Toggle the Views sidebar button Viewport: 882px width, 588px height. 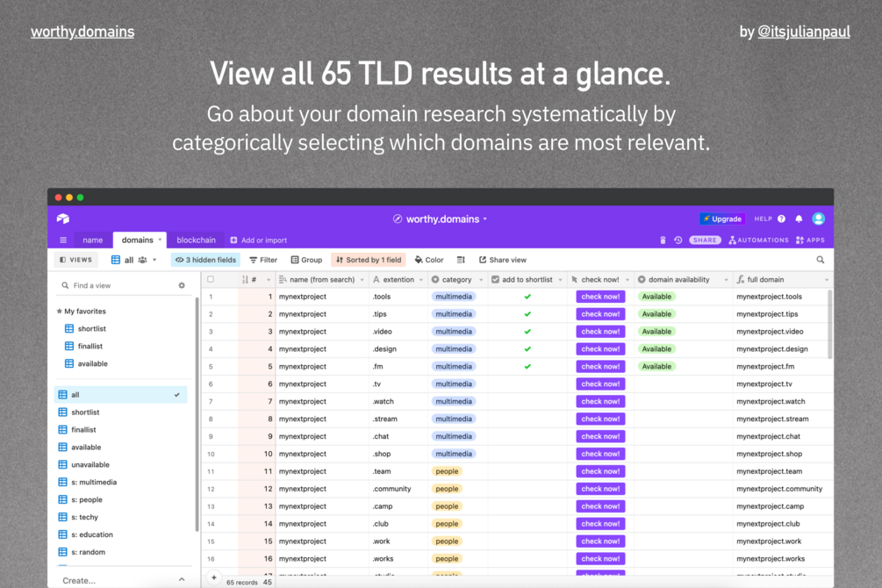(76, 260)
